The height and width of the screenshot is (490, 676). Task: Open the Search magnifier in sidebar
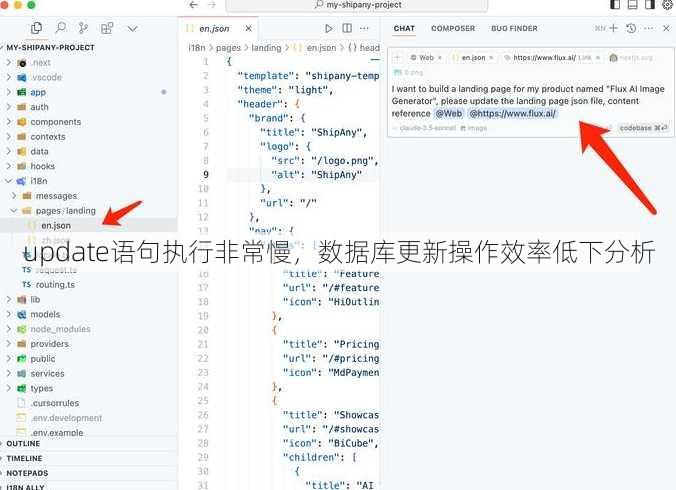[x=61, y=28]
